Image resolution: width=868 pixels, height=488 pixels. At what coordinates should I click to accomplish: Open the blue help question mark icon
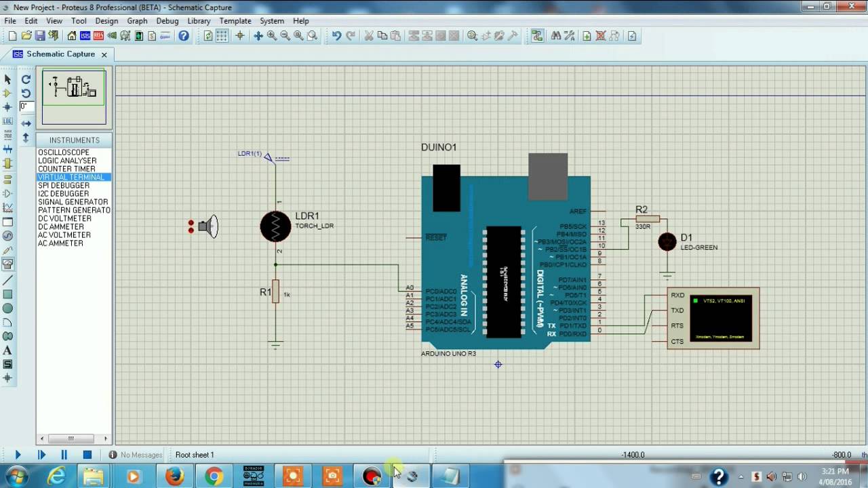(x=184, y=36)
